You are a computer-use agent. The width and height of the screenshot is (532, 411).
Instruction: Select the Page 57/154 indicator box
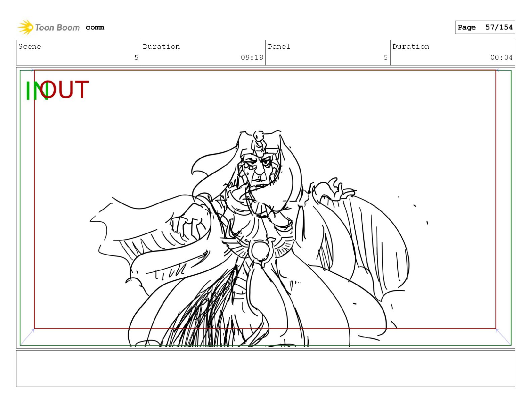point(485,27)
